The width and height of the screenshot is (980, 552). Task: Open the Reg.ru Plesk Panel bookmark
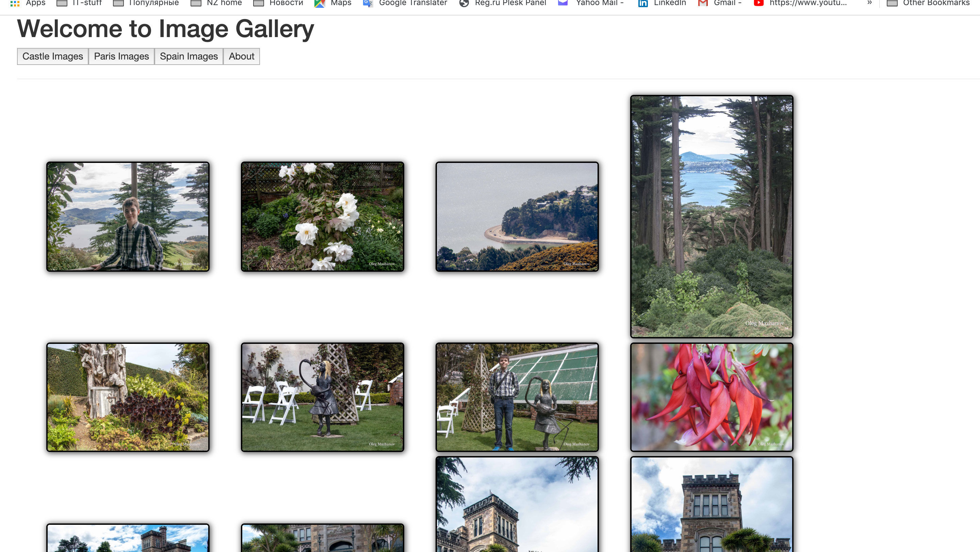503,3
